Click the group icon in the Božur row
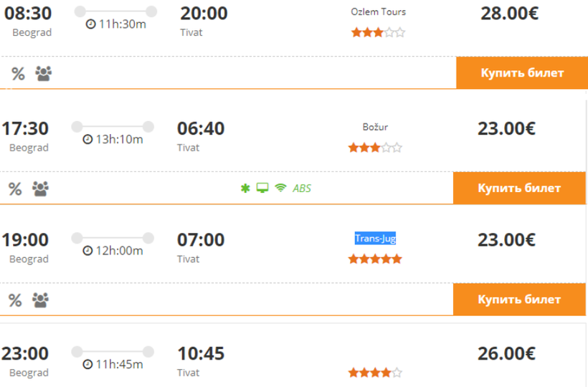The width and height of the screenshot is (588, 387). pyautogui.click(x=40, y=188)
